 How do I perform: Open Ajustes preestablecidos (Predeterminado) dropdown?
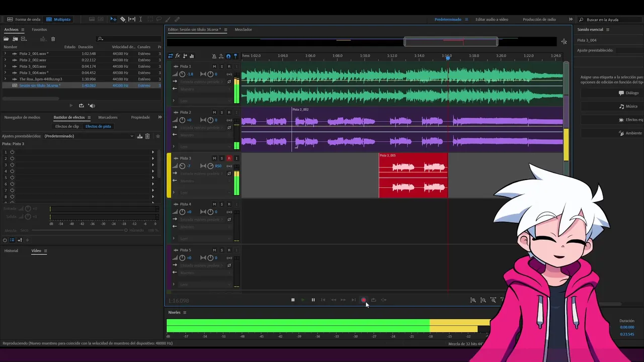pyautogui.click(x=89, y=136)
